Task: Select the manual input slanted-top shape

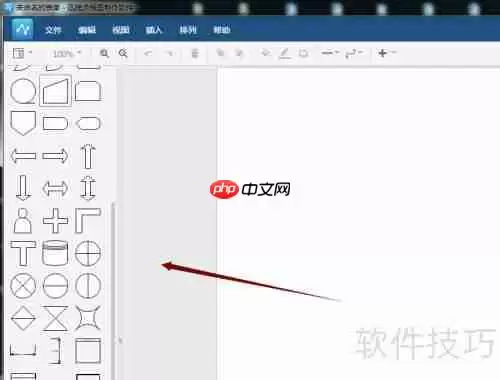Action: (55, 91)
